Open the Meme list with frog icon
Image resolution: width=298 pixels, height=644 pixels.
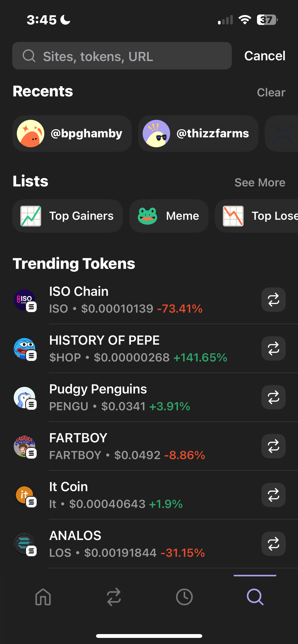pyautogui.click(x=169, y=216)
